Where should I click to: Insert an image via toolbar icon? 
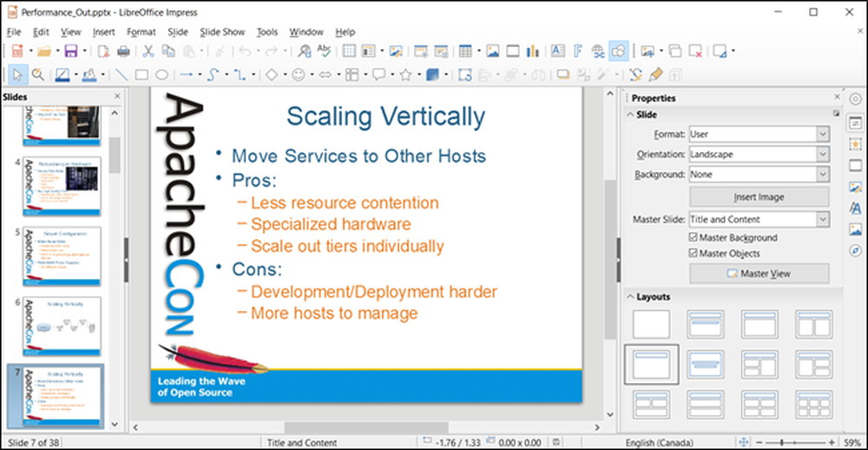493,51
